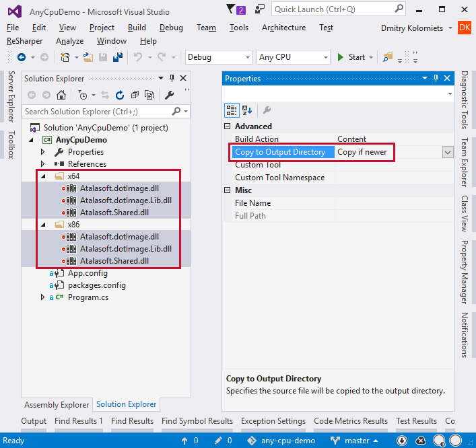The width and height of the screenshot is (476, 448).
Task: Open the notifications flag icon
Action: 236,9
